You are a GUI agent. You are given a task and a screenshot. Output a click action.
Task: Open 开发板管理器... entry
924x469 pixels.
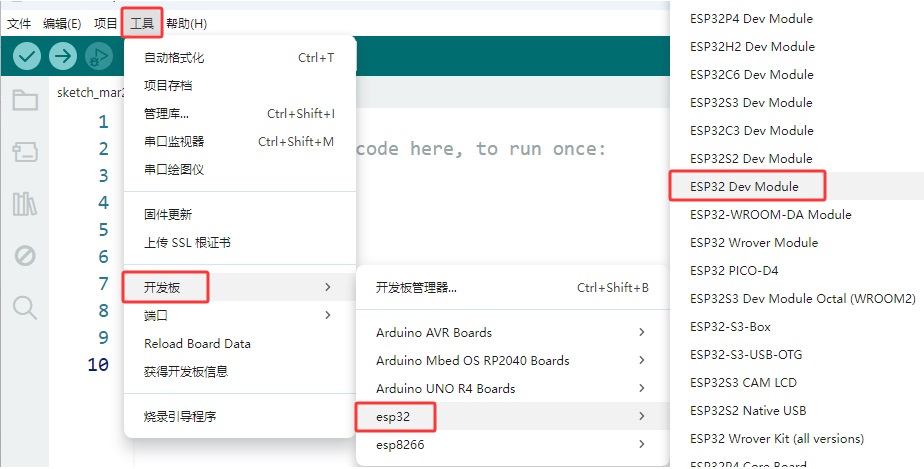513,288
